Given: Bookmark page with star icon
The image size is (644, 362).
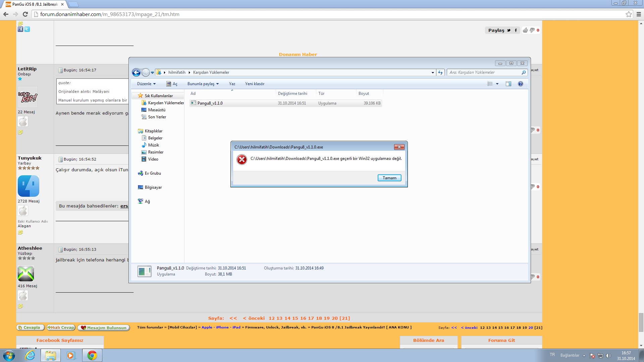Looking at the screenshot, I should coord(629,14).
